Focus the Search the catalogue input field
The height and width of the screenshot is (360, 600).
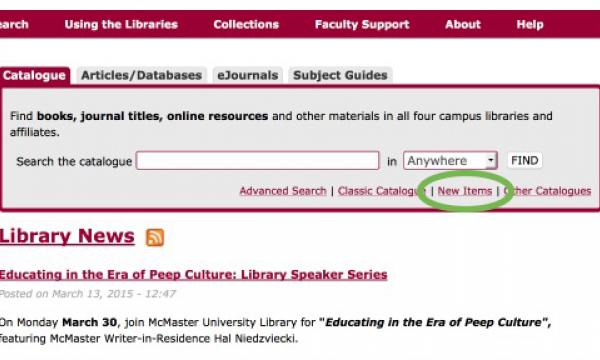pos(258,161)
